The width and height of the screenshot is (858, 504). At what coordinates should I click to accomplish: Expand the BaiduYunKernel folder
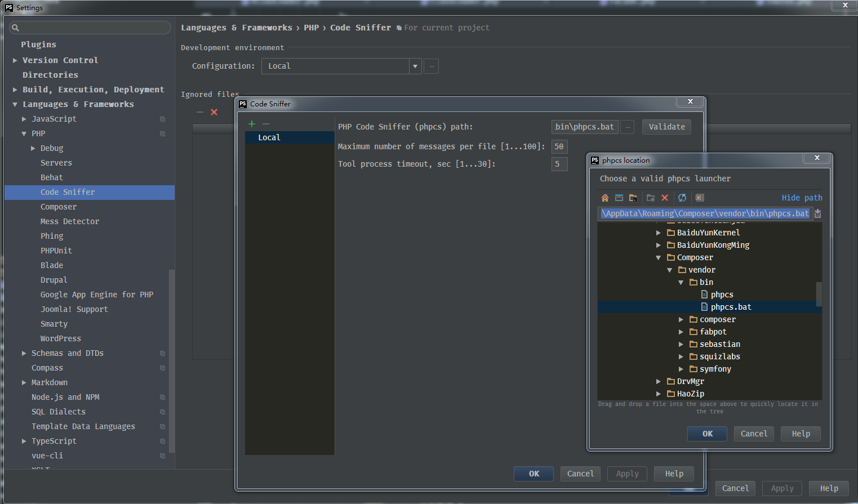659,233
